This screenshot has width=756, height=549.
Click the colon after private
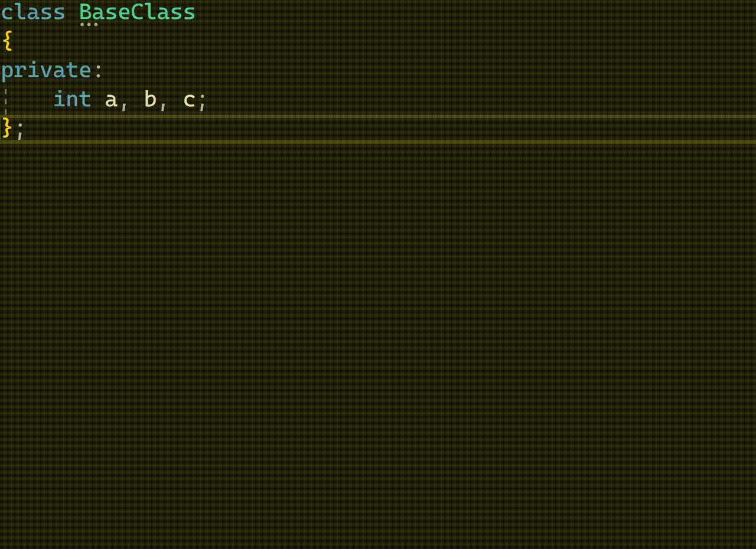[98, 71]
